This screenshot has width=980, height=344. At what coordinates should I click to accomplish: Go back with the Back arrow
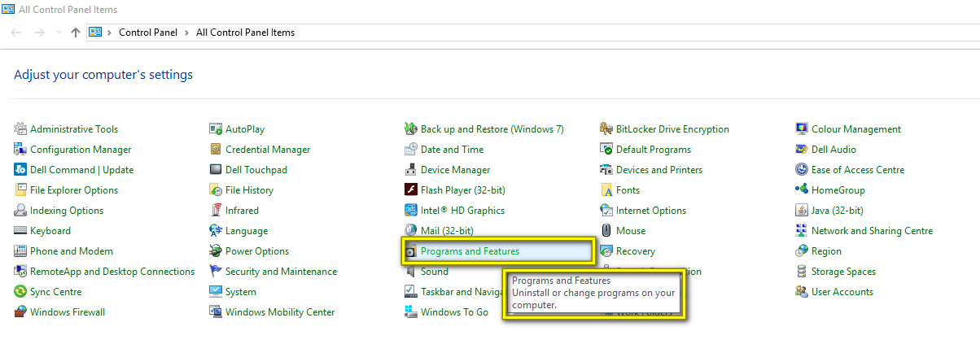point(16,33)
